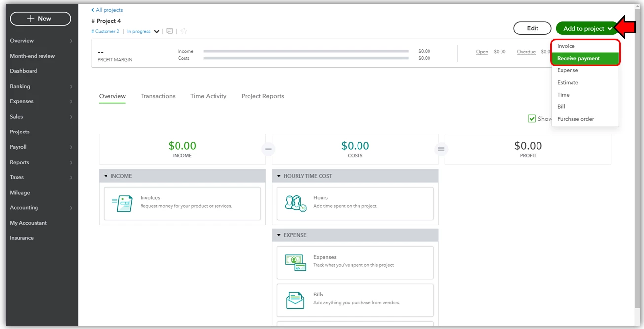Select Purchase order menu entry
This screenshot has height=329, width=644.
coord(585,119)
